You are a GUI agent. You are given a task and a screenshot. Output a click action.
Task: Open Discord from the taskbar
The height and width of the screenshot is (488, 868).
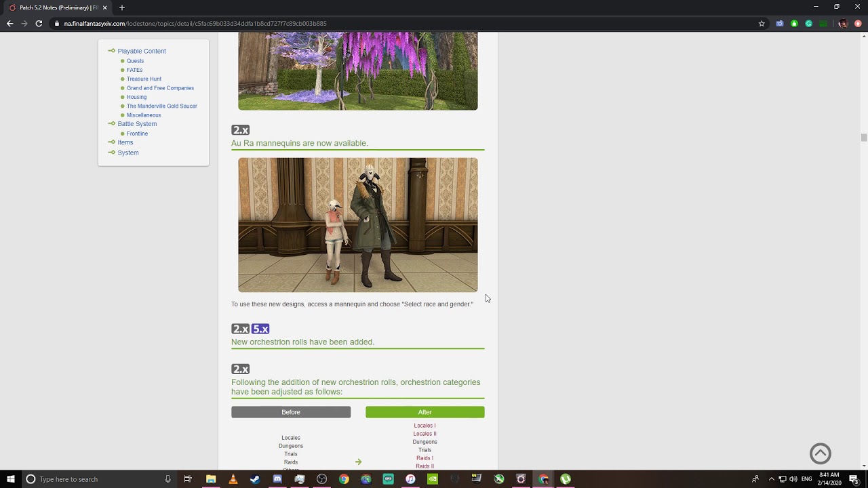click(277, 479)
